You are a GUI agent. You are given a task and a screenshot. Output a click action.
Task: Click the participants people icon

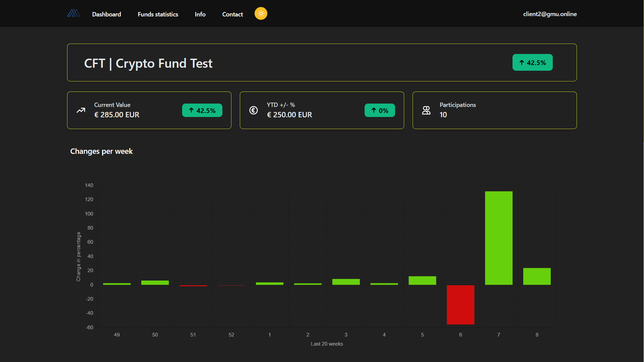tap(426, 110)
